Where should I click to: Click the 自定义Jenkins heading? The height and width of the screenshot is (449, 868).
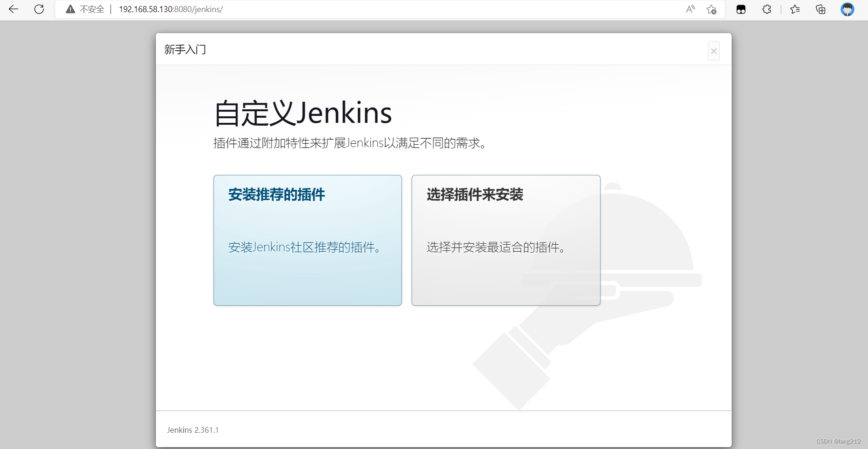tap(303, 113)
